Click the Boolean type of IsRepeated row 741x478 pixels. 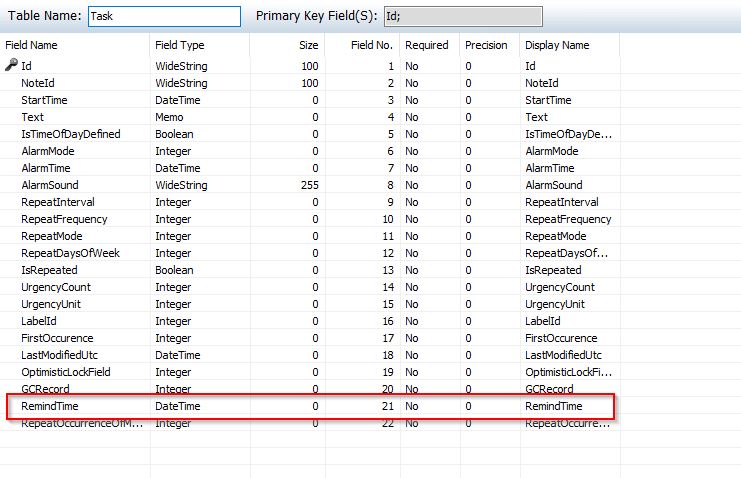[174, 270]
